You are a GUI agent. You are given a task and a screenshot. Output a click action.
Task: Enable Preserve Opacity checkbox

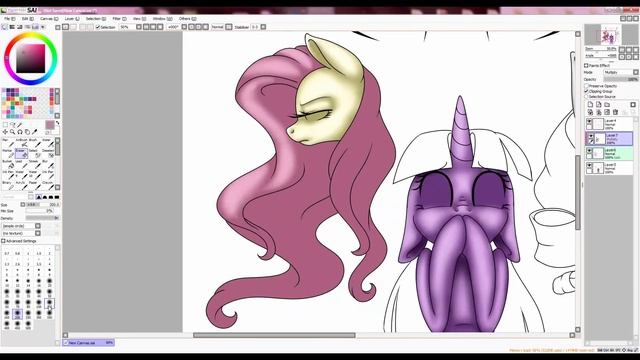click(587, 86)
